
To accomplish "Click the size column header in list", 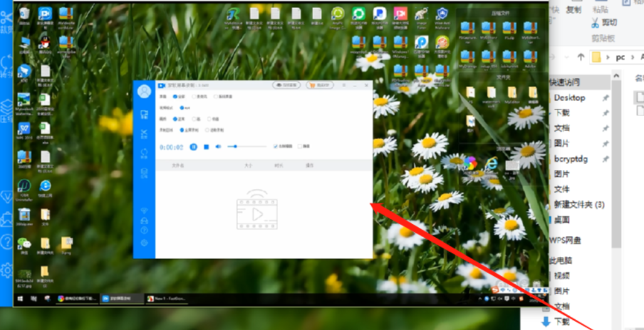I will [248, 166].
